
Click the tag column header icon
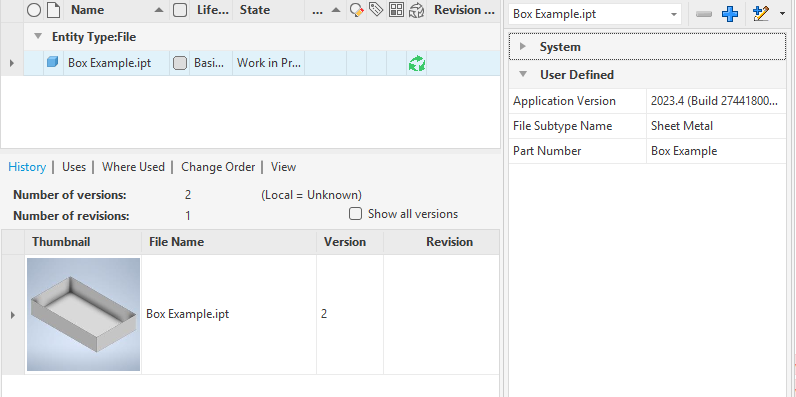click(376, 9)
